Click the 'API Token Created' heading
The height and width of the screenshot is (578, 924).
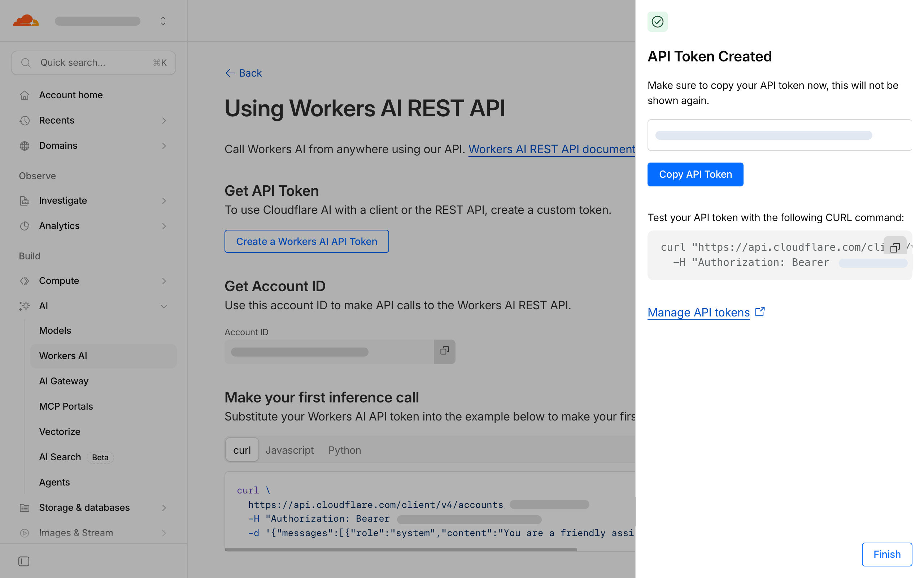tap(709, 57)
